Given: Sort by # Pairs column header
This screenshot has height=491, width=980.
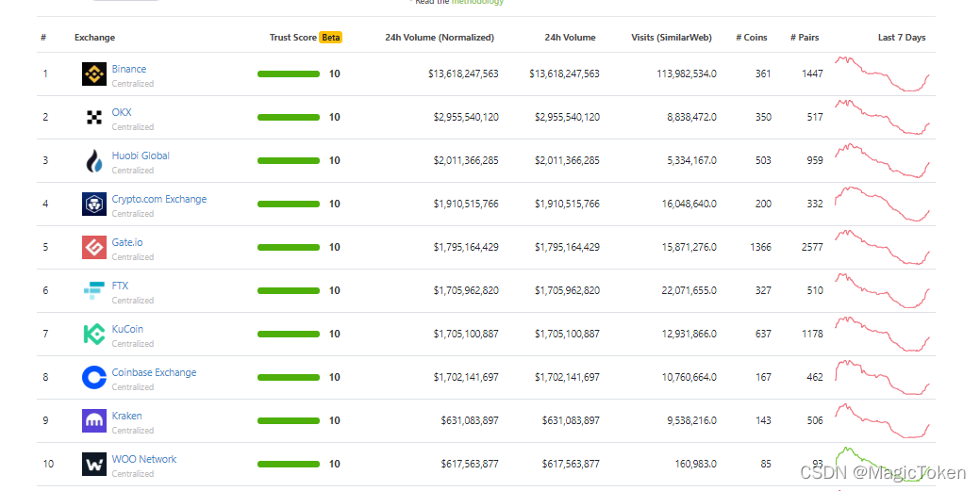Looking at the screenshot, I should [805, 38].
